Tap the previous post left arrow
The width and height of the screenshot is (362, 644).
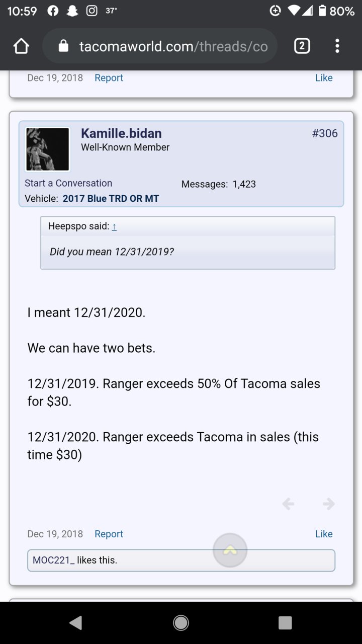coord(288,504)
